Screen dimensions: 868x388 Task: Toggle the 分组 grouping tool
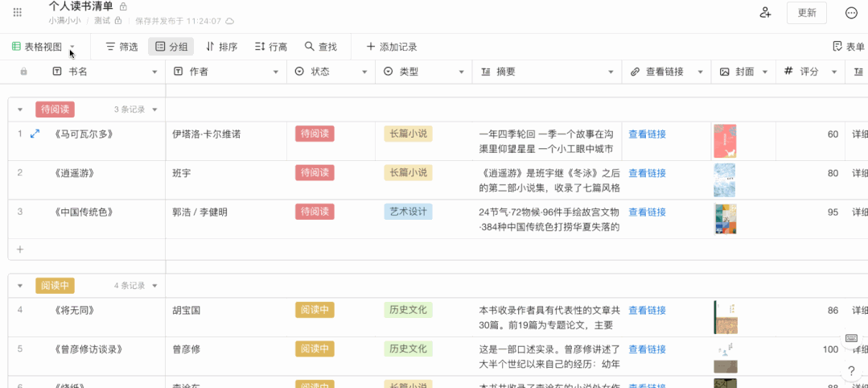171,47
